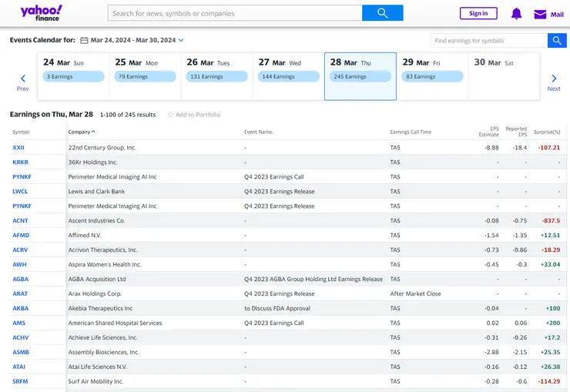
Task: Click the blue search magnifier button
Action: (382, 13)
